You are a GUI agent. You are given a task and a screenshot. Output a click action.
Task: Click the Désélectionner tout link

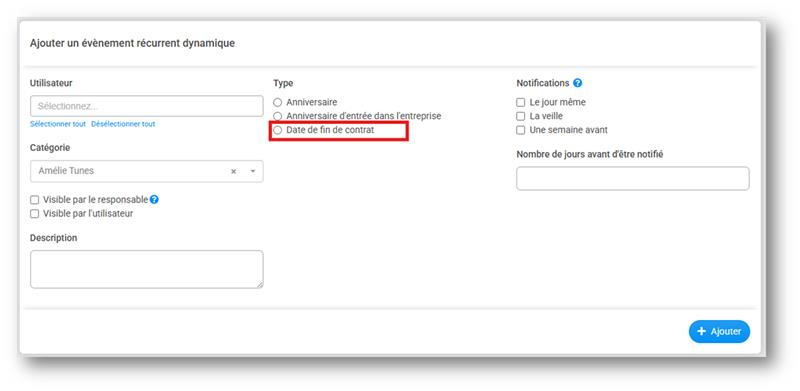[x=123, y=124]
